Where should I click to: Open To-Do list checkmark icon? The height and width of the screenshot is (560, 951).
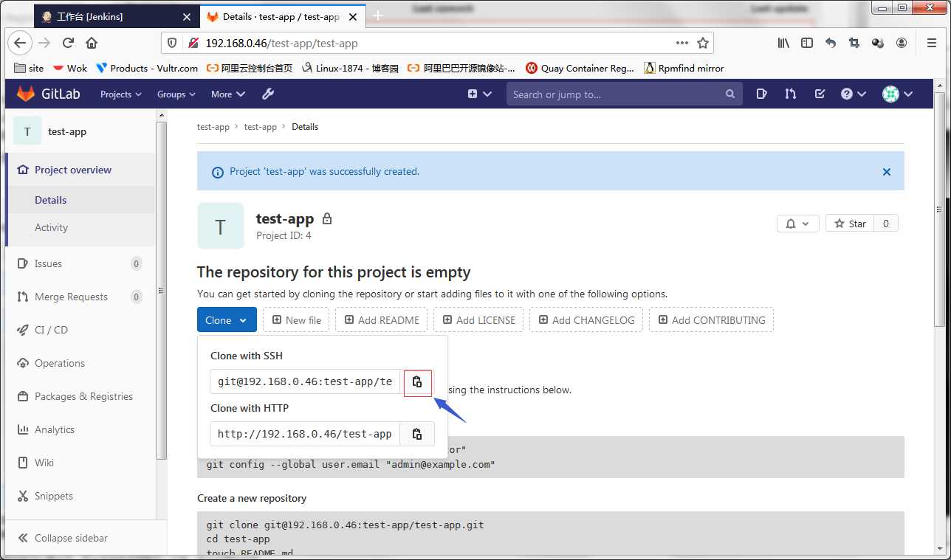pos(820,94)
